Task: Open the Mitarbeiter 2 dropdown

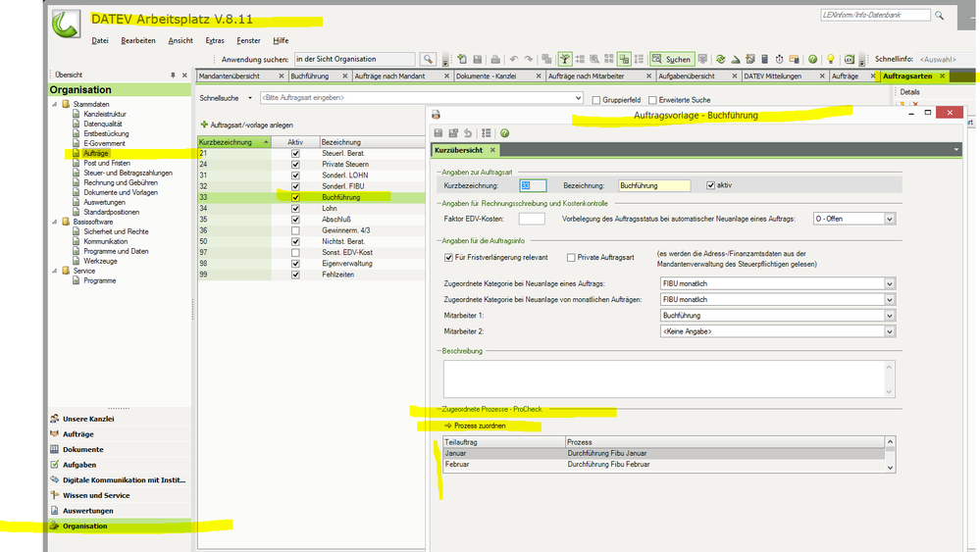Action: (890, 331)
